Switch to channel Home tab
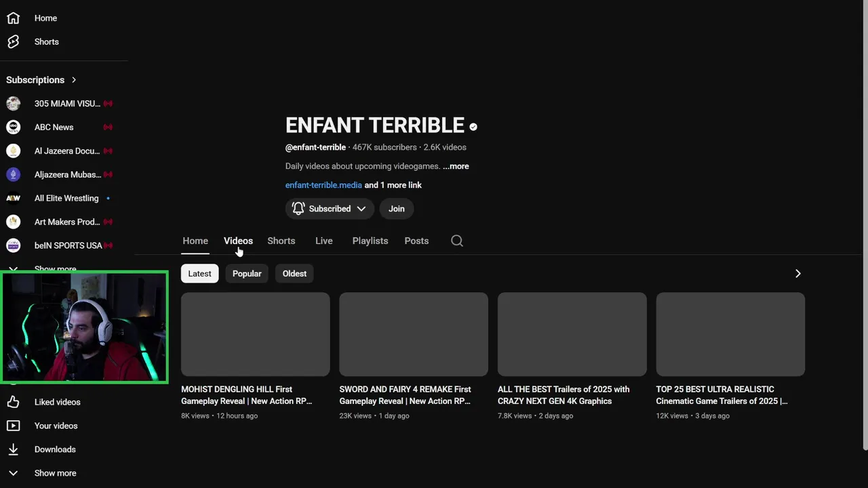 (195, 241)
